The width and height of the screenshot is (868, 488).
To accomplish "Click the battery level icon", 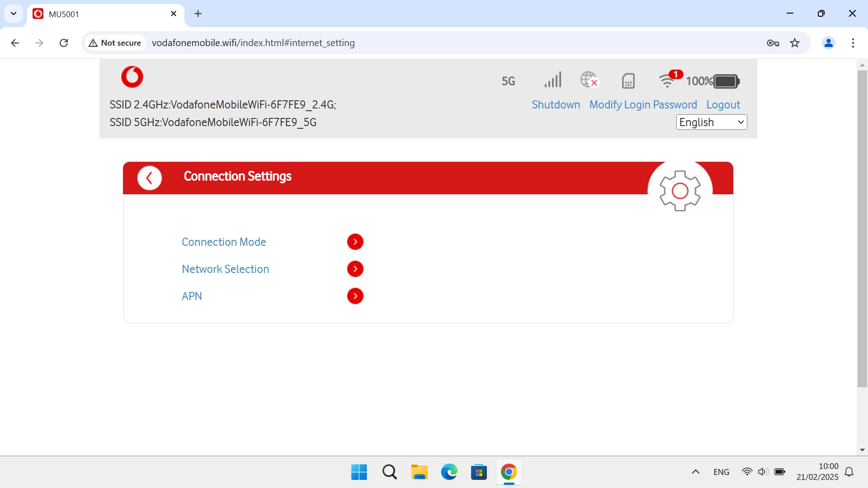I will [726, 81].
